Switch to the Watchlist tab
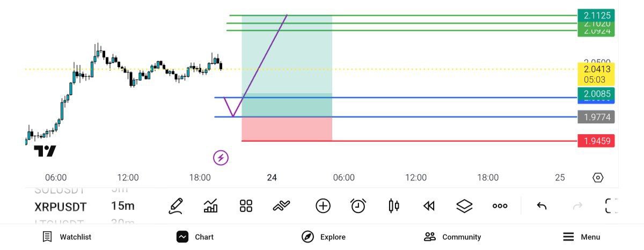The width and height of the screenshot is (644, 250). (67, 237)
